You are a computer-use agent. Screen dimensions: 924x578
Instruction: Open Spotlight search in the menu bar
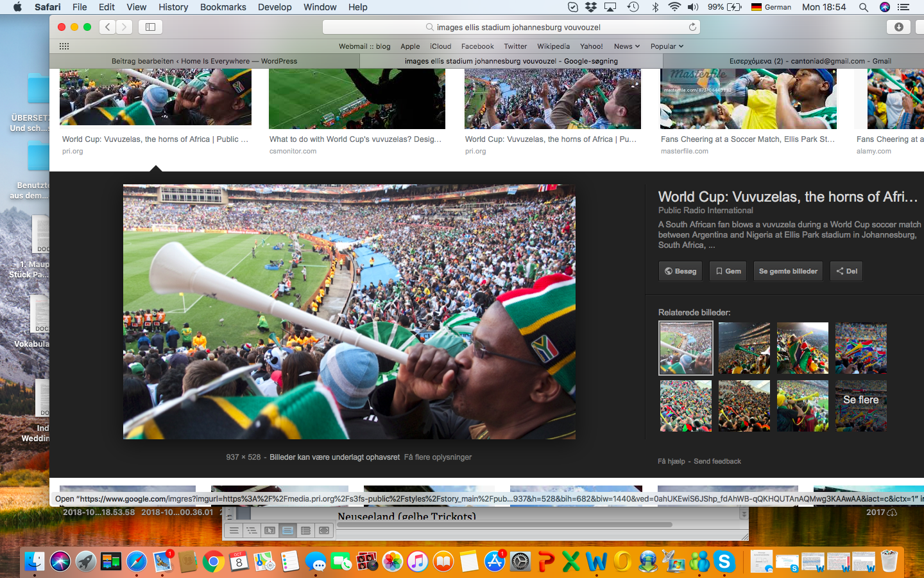tap(864, 7)
